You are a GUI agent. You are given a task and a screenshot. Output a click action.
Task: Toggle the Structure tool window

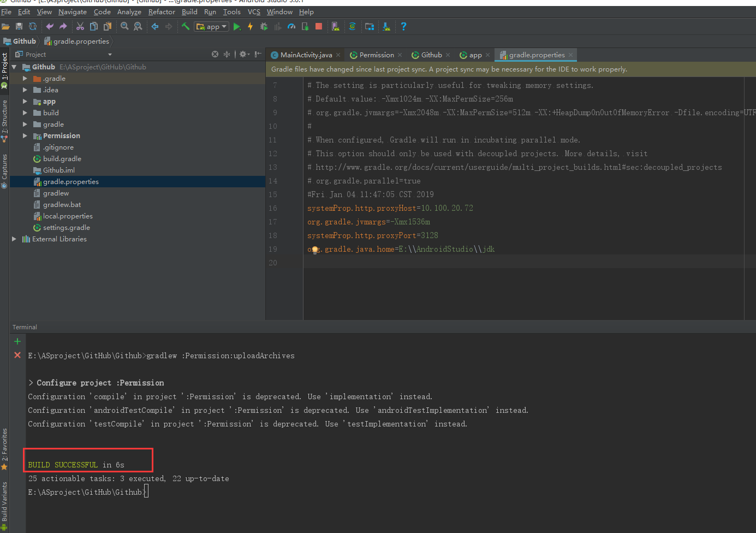click(4, 121)
